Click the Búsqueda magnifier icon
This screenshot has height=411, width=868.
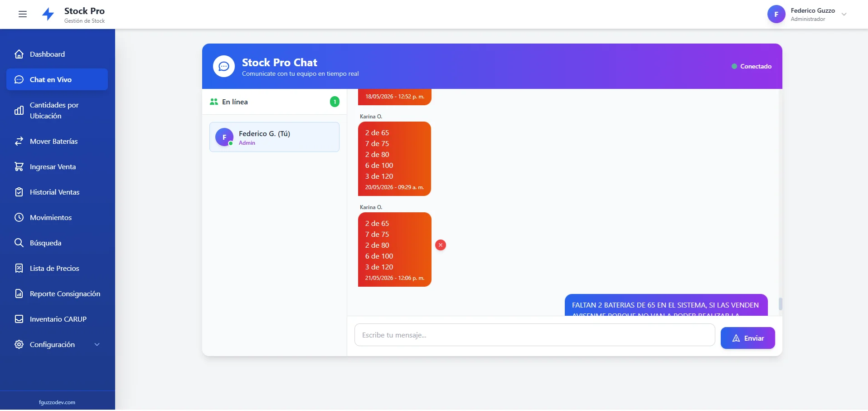[x=19, y=243]
